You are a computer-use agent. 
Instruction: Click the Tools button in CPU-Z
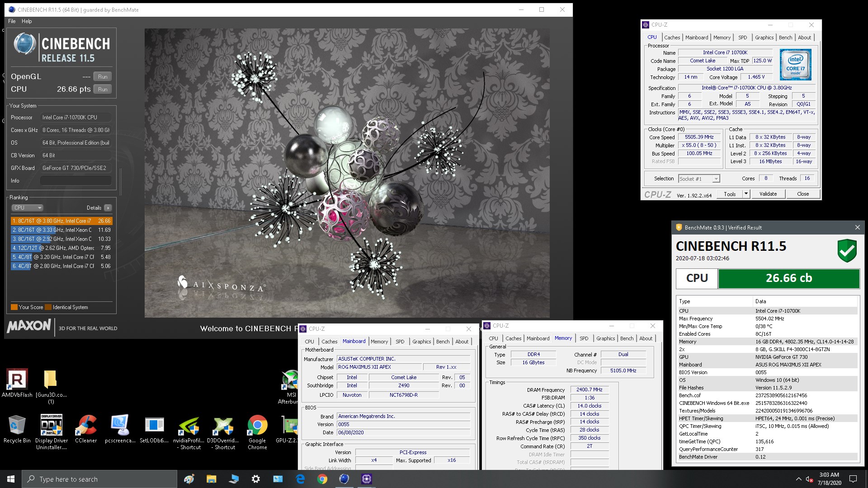(x=730, y=194)
